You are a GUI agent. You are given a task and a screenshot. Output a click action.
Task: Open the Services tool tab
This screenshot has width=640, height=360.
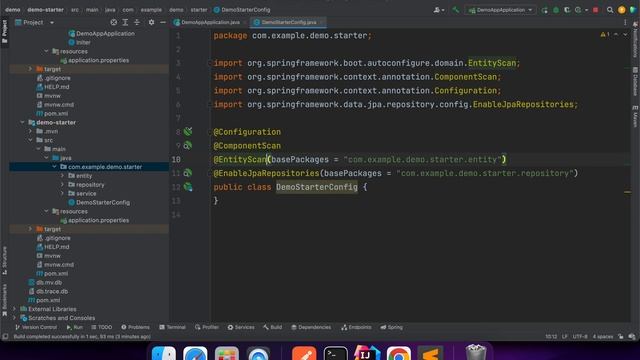[241, 327]
